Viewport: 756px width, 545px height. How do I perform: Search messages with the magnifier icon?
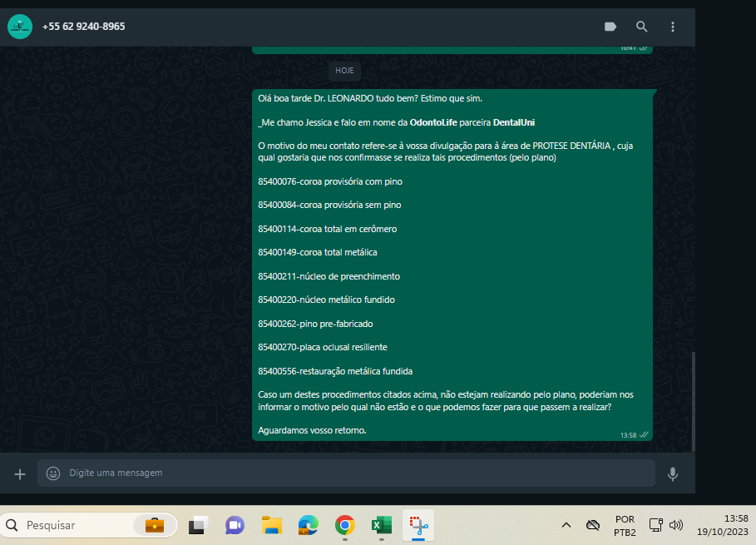point(642,27)
